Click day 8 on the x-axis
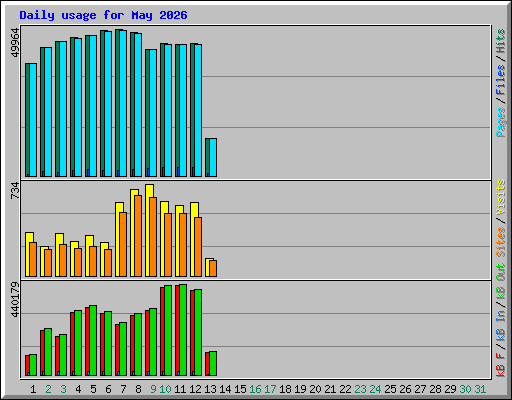Screen dimensions: 512x400 click(138, 389)
